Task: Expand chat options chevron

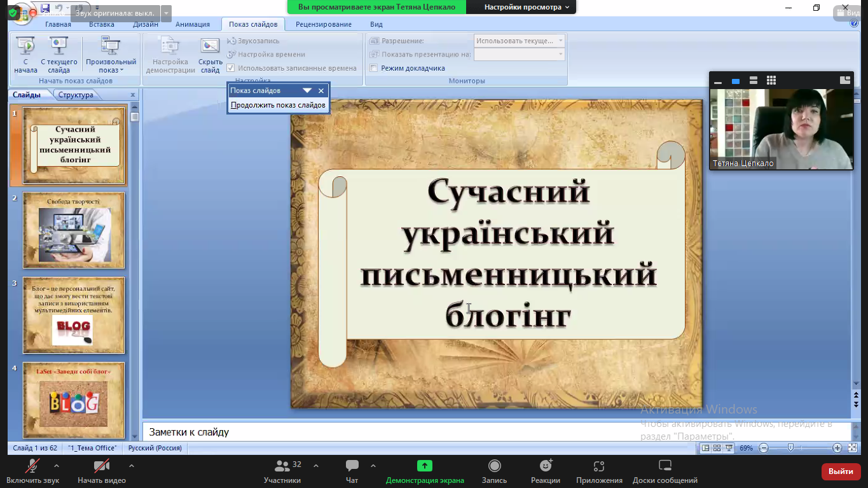Action: (x=373, y=466)
